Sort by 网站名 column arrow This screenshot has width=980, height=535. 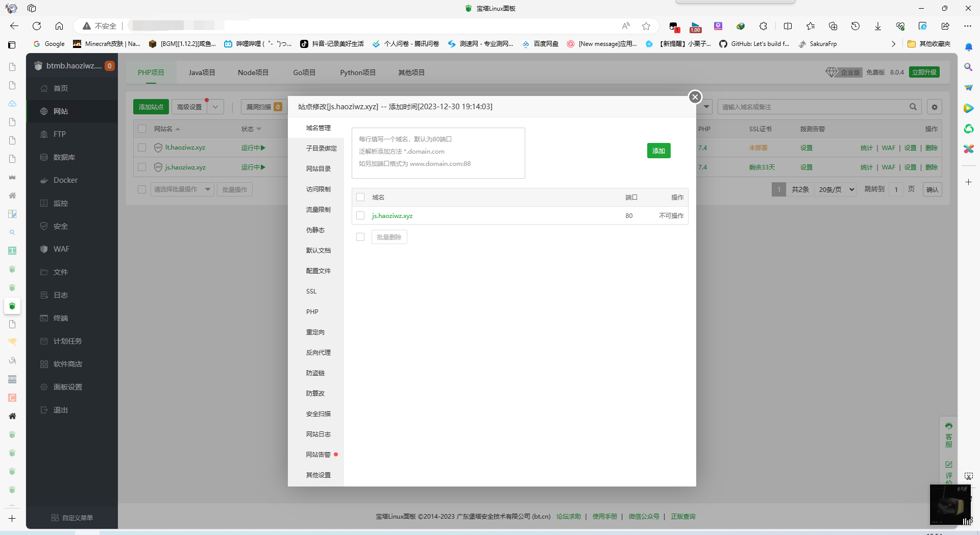click(178, 129)
